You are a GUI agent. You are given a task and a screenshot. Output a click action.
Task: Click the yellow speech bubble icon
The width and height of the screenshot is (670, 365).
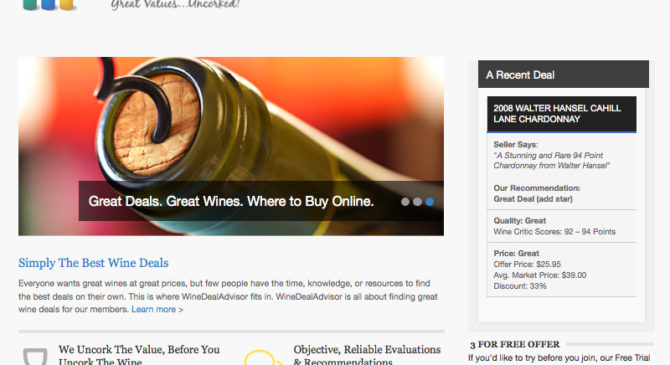click(x=262, y=357)
